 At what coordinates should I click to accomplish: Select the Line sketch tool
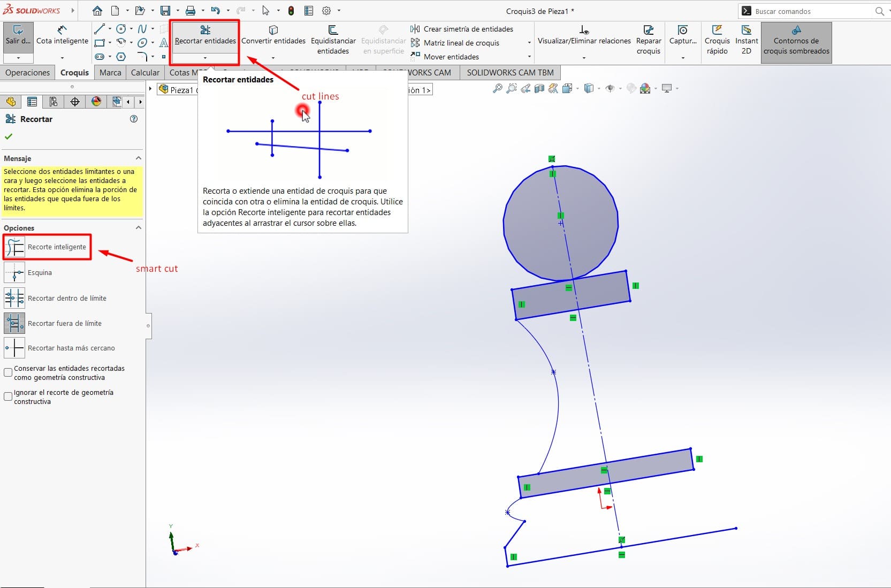click(x=99, y=29)
